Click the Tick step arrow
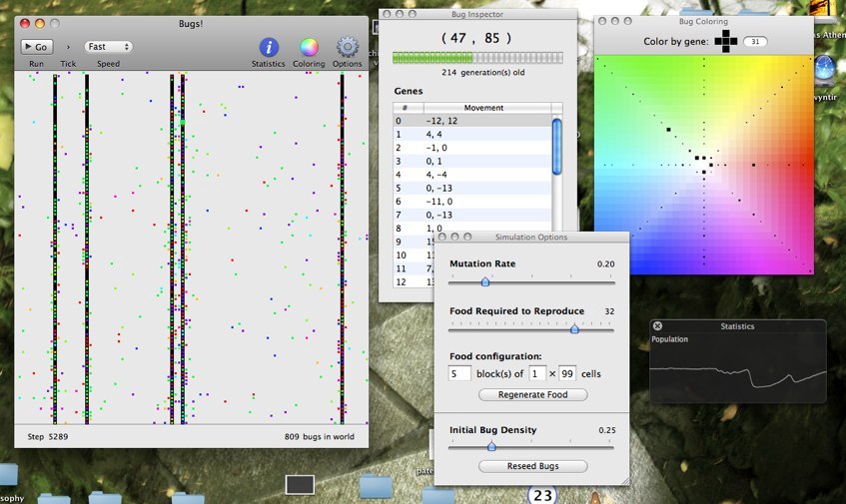The width and height of the screenshot is (846, 504). click(x=68, y=47)
